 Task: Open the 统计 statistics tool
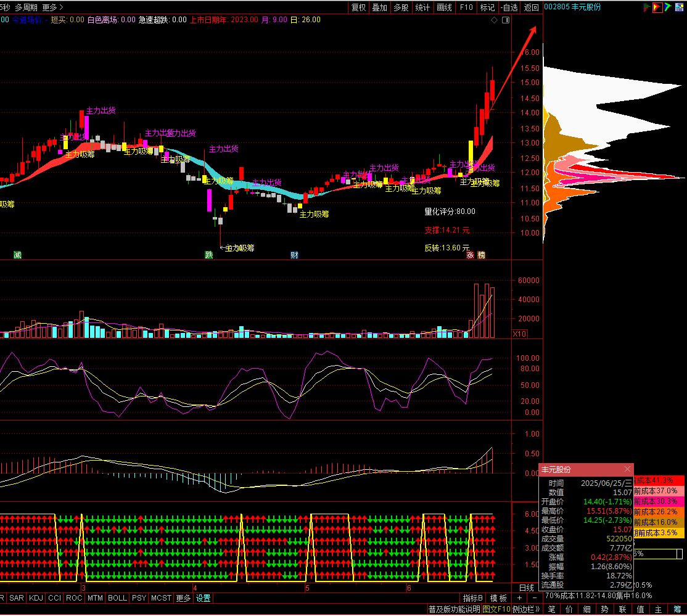[422, 7]
